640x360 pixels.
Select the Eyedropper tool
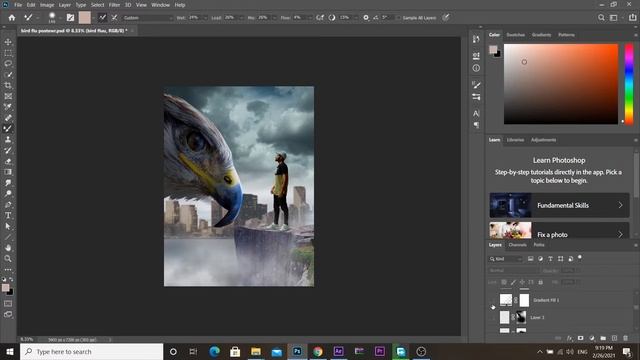coord(8,107)
